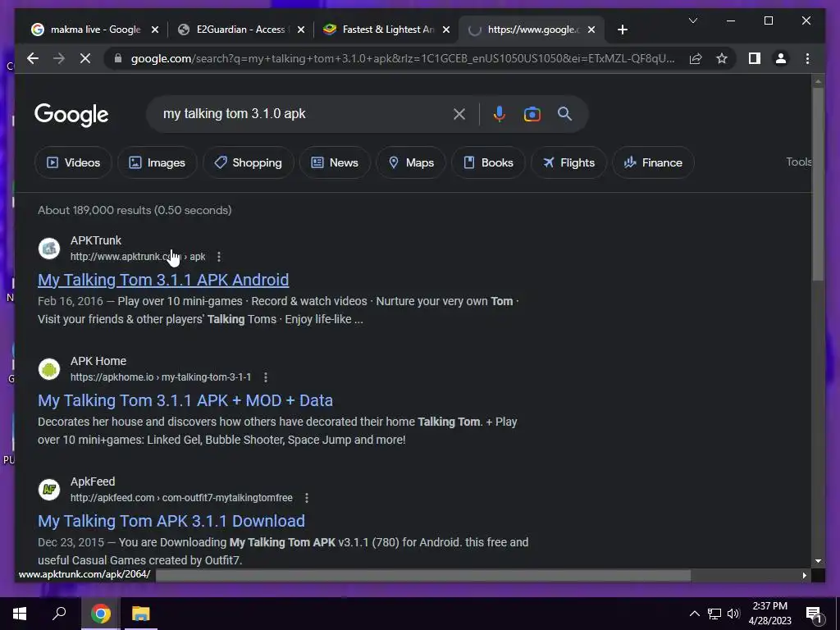
Task: Filter results by Finance
Action: pos(653,162)
